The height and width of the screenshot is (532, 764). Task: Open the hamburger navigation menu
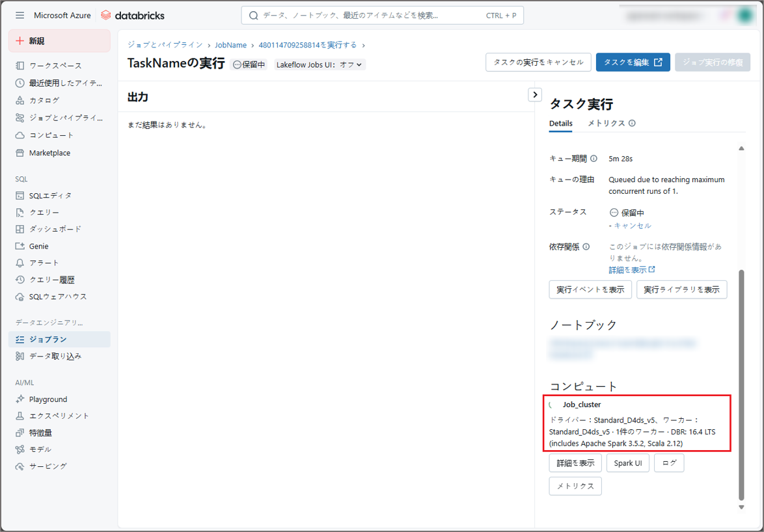coord(20,15)
